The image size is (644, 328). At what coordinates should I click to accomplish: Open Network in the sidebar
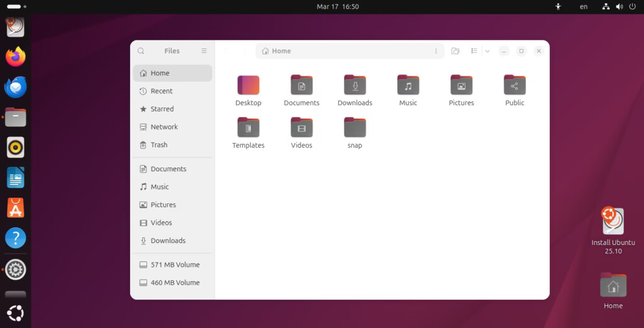tap(164, 127)
